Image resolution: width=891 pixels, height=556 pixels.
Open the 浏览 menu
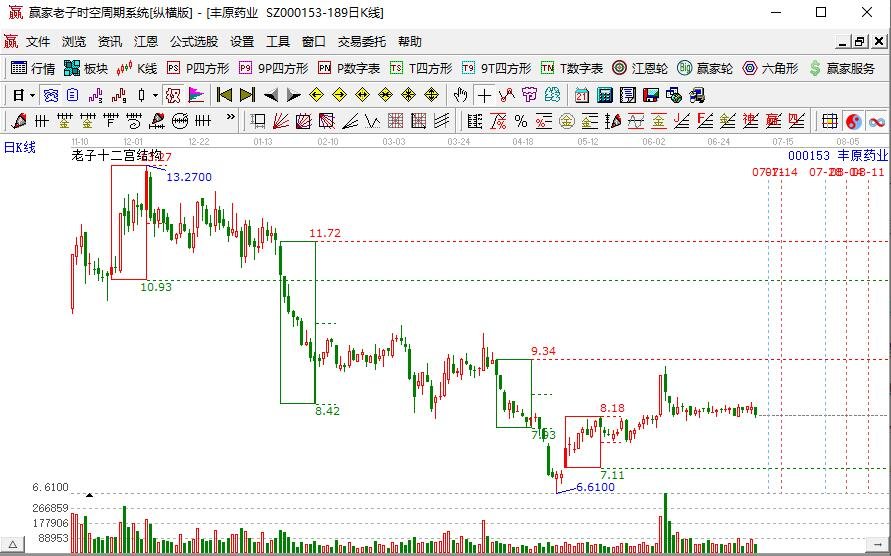tap(74, 42)
